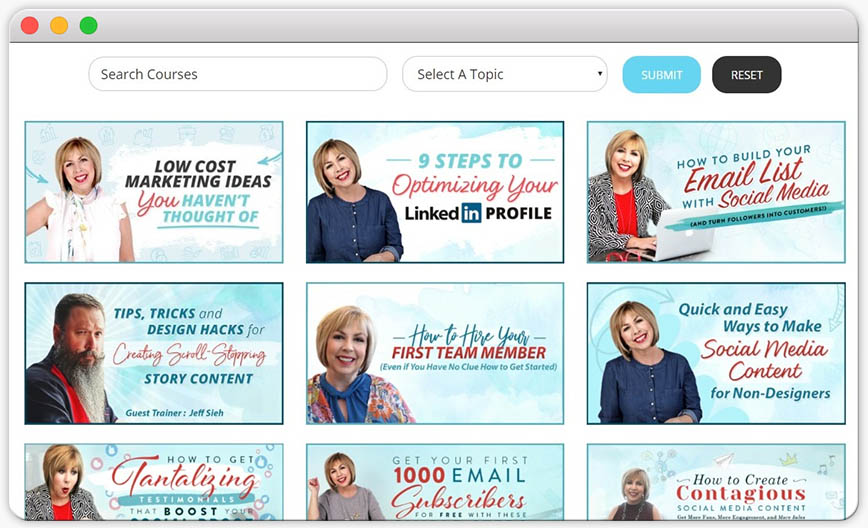868x528 pixels.
Task: Open Tantalizing Testimonials course thumbnail
Action: click(154, 482)
